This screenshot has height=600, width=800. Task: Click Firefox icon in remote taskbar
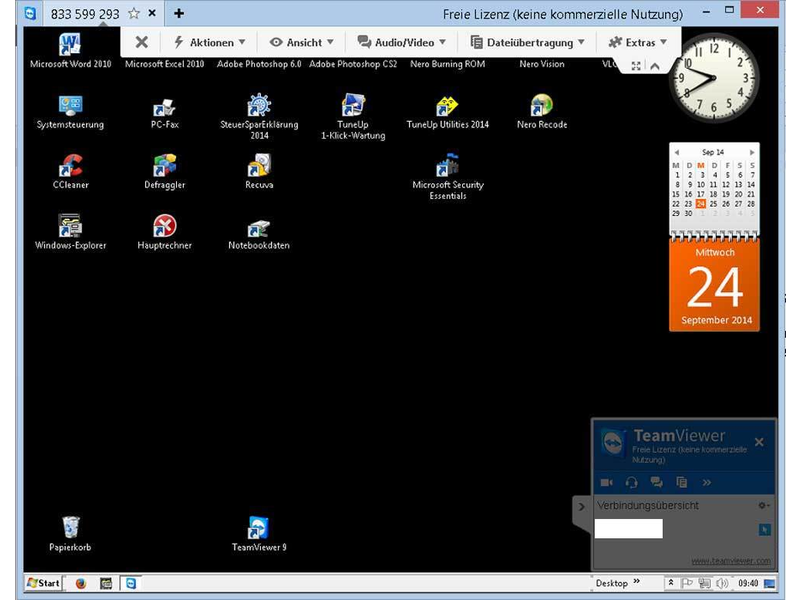[x=81, y=583]
